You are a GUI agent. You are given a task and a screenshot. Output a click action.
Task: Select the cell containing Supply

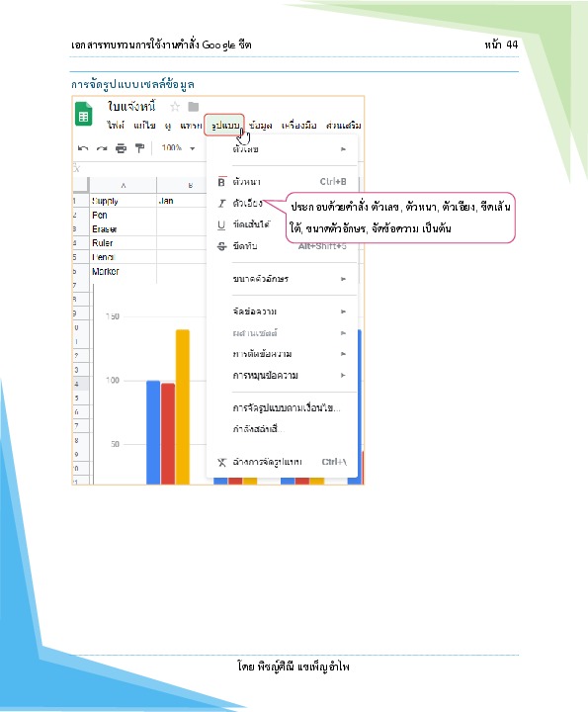(123, 201)
